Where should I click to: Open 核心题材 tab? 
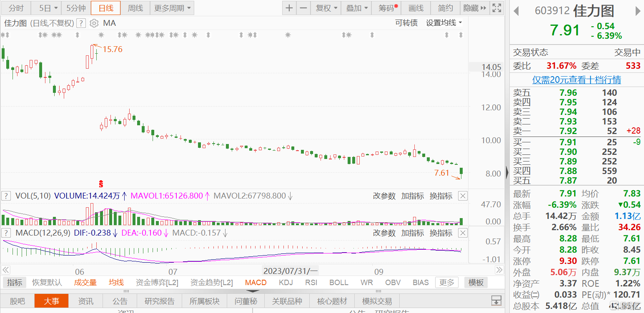pyautogui.click(x=332, y=301)
